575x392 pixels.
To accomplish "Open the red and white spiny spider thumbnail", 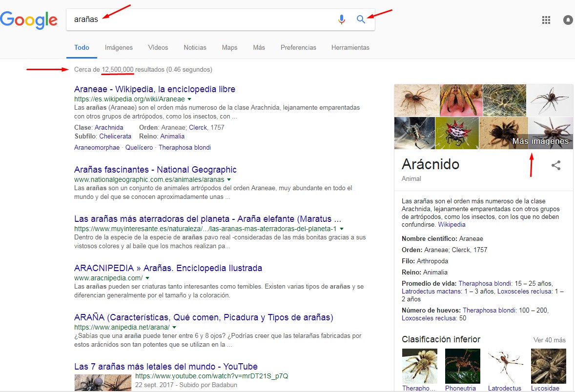I will pos(457,133).
